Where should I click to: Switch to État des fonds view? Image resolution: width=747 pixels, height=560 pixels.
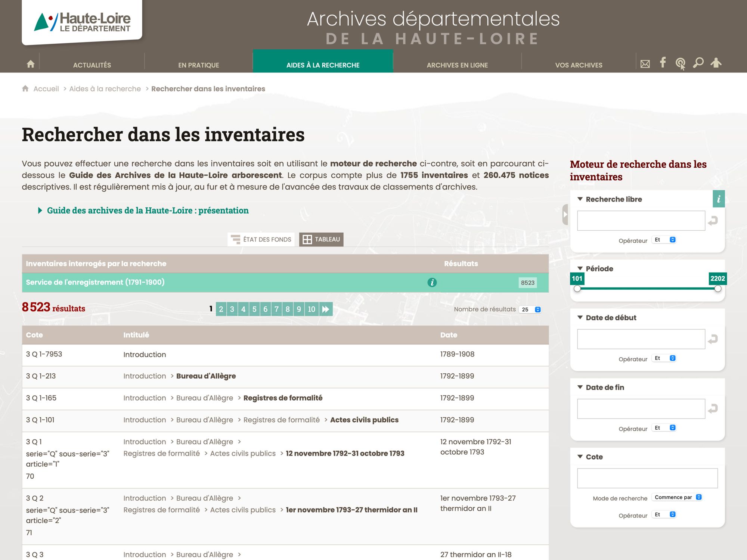tap(261, 239)
